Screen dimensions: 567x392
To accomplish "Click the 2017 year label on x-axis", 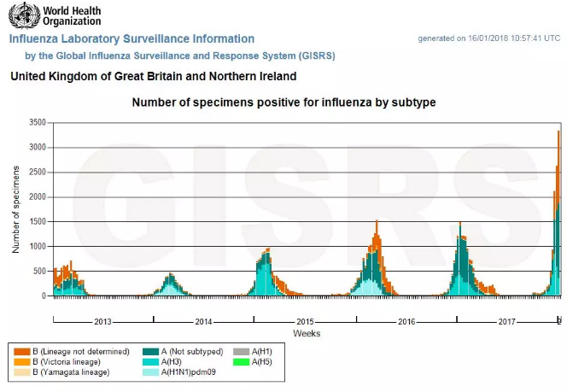I will point(506,322).
